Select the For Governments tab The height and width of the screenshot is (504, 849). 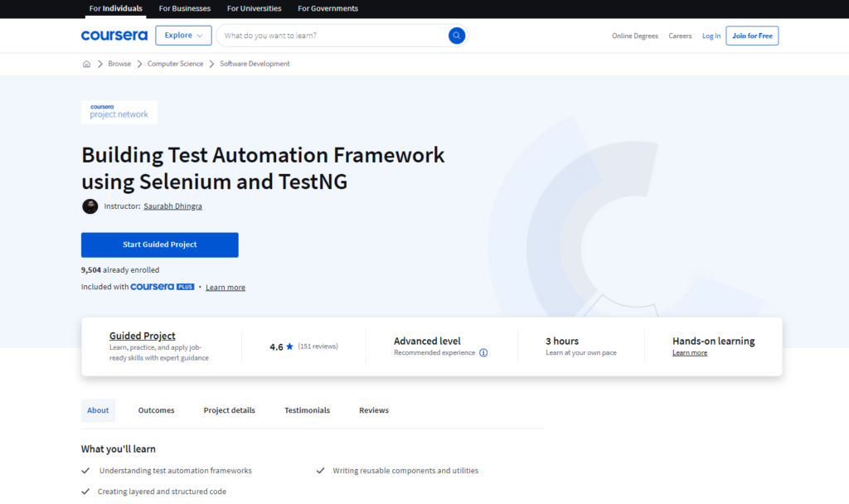coord(328,8)
